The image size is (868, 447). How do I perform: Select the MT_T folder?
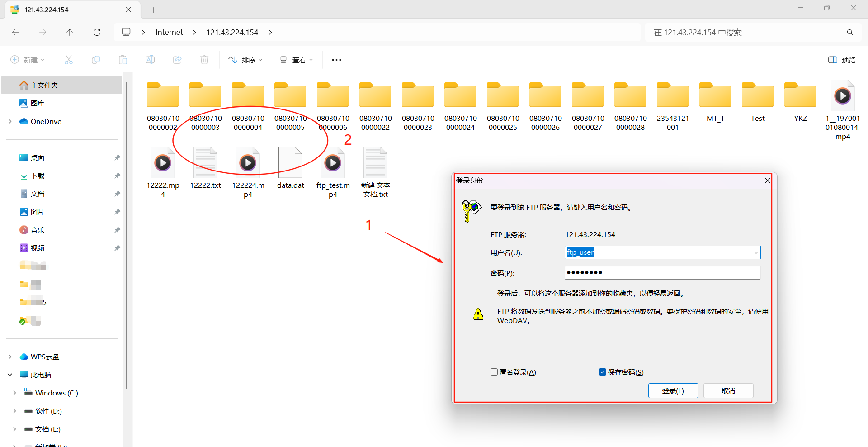click(715, 102)
